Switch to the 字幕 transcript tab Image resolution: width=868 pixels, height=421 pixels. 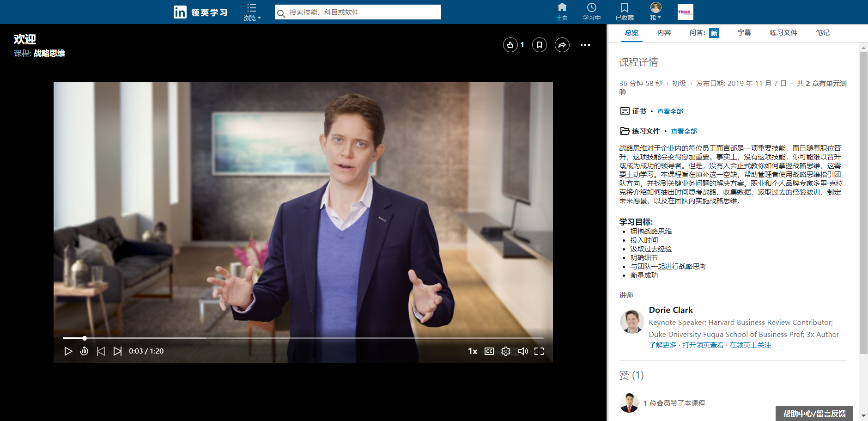pyautogui.click(x=744, y=33)
